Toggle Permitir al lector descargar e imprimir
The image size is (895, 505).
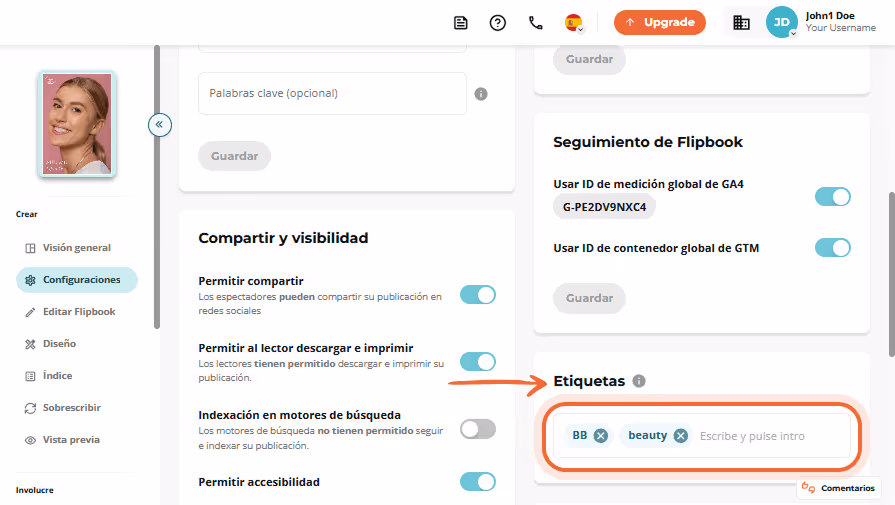478,362
